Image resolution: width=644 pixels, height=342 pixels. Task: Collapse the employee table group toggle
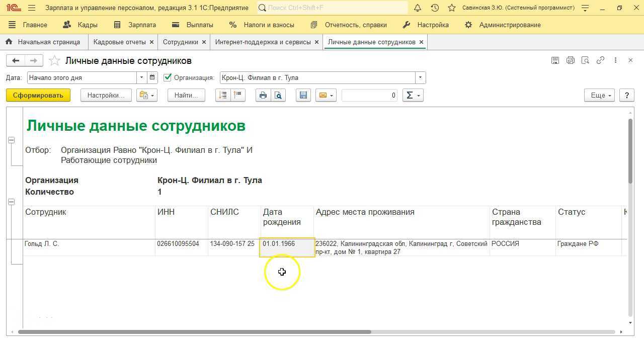(11, 202)
